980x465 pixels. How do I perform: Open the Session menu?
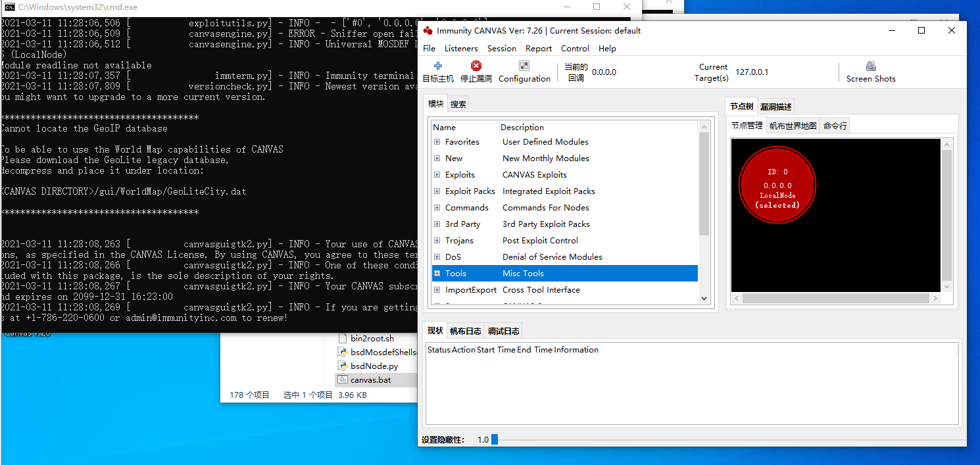click(501, 48)
